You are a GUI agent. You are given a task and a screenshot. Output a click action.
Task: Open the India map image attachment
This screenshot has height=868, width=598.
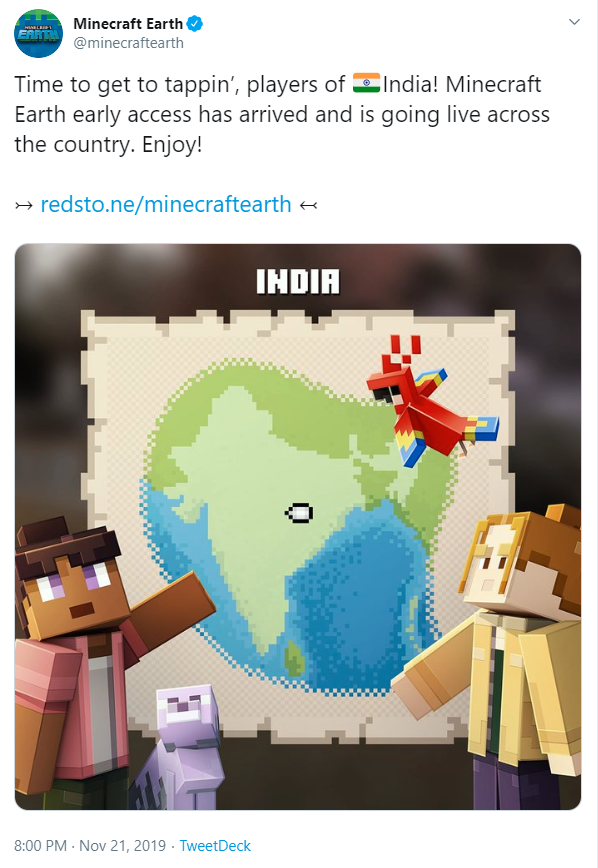[x=298, y=526]
